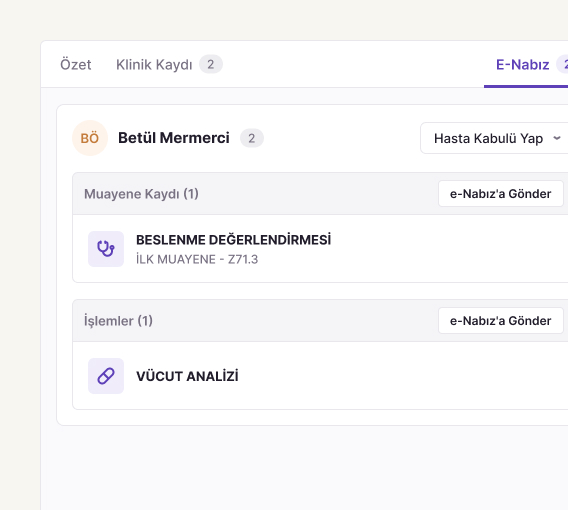
Task: Click the count badge next to E-Nabız tab
Action: tap(562, 64)
